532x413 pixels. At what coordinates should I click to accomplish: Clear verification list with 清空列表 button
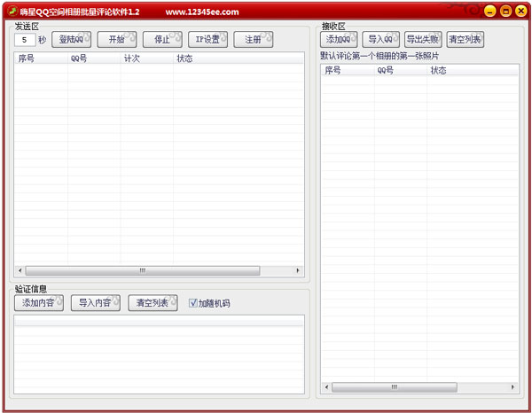tap(153, 303)
